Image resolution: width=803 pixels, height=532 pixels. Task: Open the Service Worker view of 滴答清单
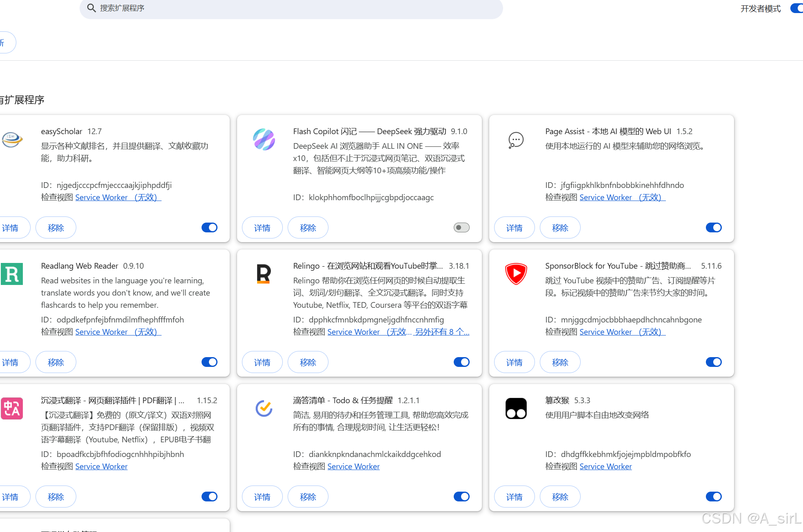pos(353,466)
